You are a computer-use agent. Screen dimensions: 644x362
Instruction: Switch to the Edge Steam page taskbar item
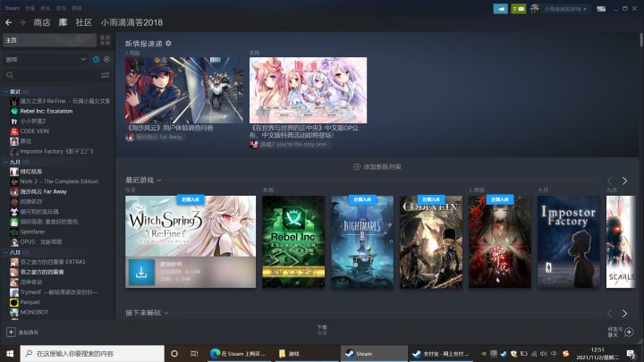pyautogui.click(x=239, y=353)
